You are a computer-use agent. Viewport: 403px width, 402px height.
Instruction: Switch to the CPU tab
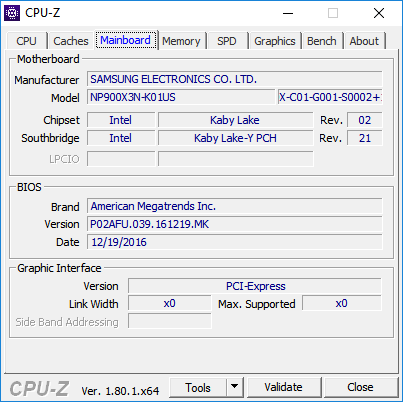26,41
